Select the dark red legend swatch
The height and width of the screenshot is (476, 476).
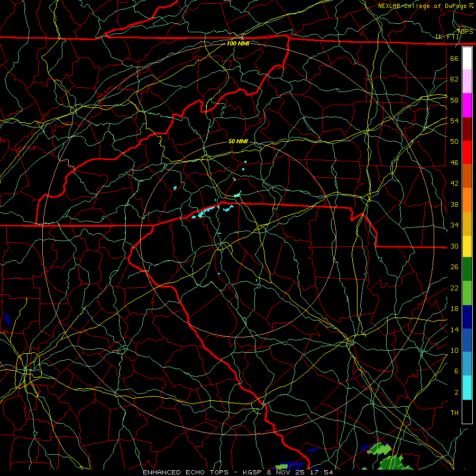point(467,129)
